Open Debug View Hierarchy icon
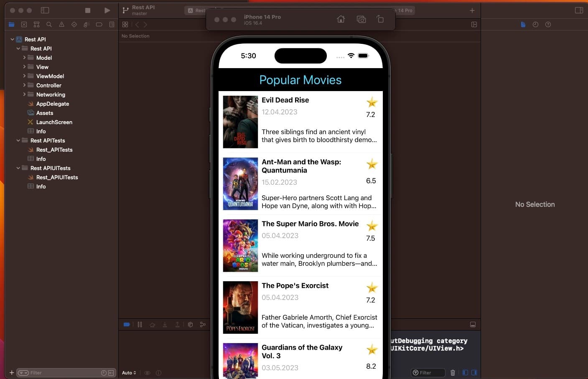This screenshot has height=379, width=588. [190, 324]
